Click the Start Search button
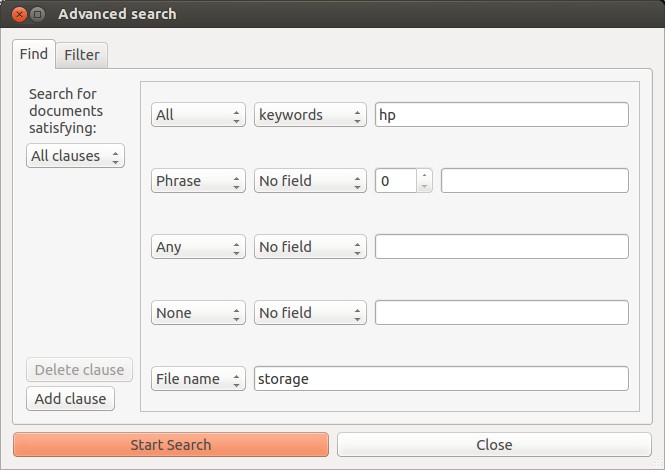Image resolution: width=665 pixels, height=470 pixels. (x=171, y=445)
